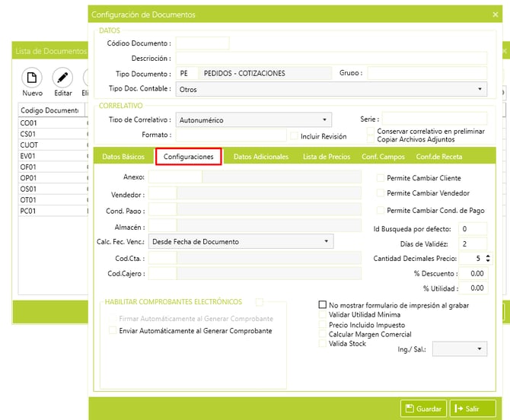Enable Valida Stock checkbox
The width and height of the screenshot is (510, 420).
point(323,344)
